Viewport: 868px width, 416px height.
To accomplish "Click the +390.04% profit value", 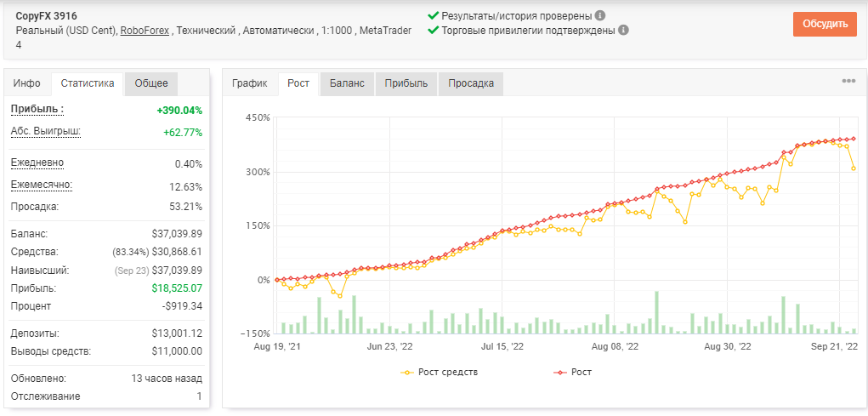I will point(179,111).
